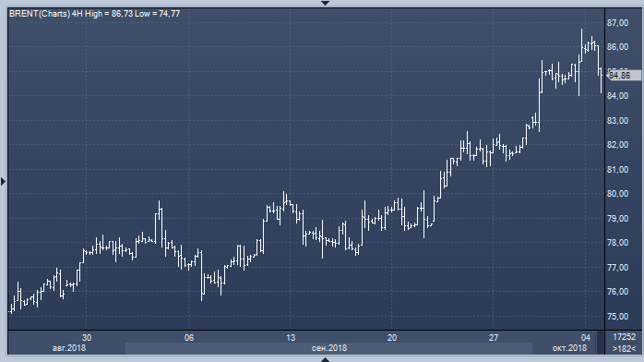Click the 77,00 price axis label

click(x=618, y=268)
